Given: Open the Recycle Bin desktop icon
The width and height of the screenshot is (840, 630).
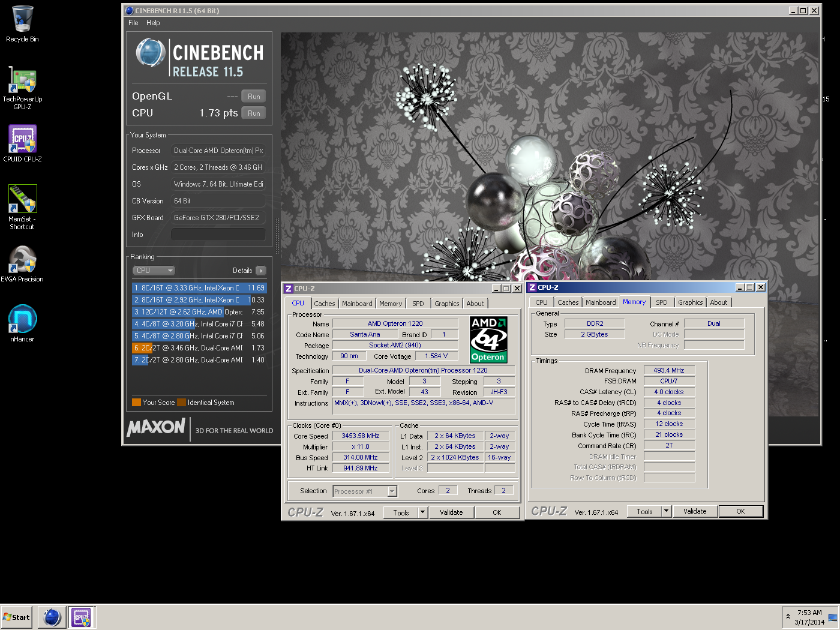Looking at the screenshot, I should click(x=22, y=24).
